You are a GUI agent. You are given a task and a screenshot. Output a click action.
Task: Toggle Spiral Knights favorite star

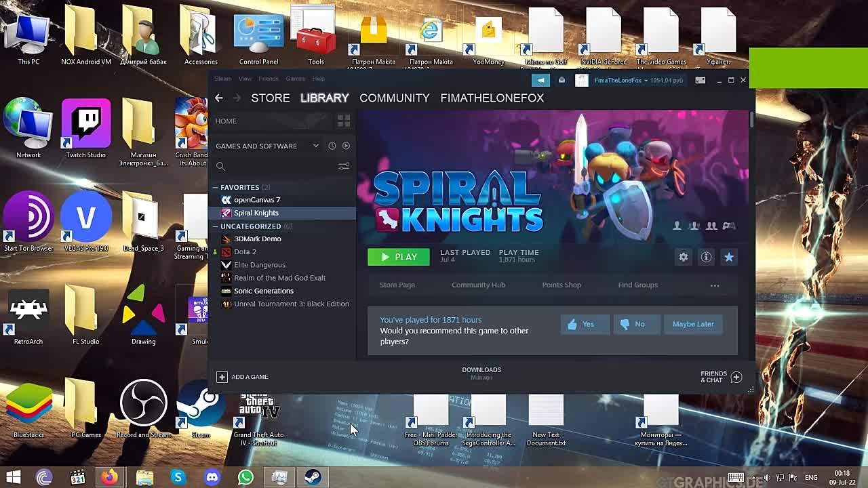coord(729,257)
